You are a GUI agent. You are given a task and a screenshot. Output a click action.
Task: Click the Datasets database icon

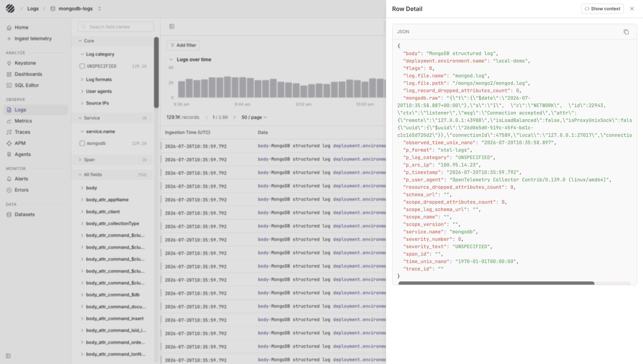(9, 215)
